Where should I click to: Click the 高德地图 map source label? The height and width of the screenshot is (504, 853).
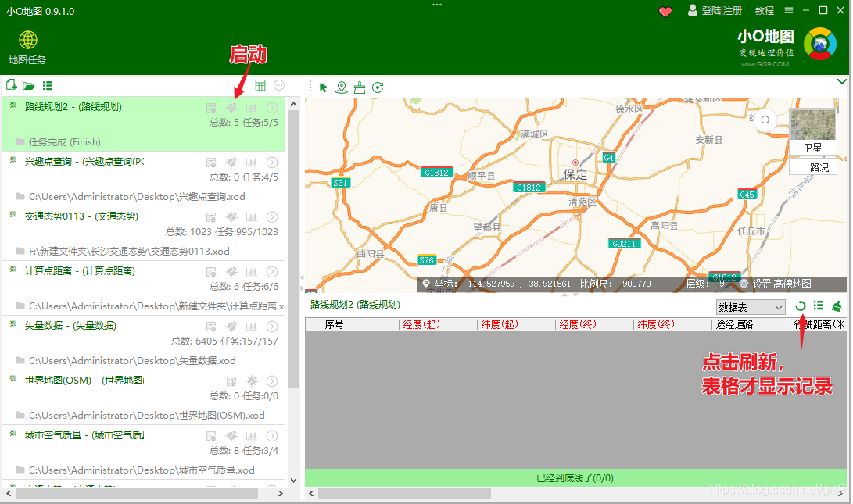pos(792,284)
